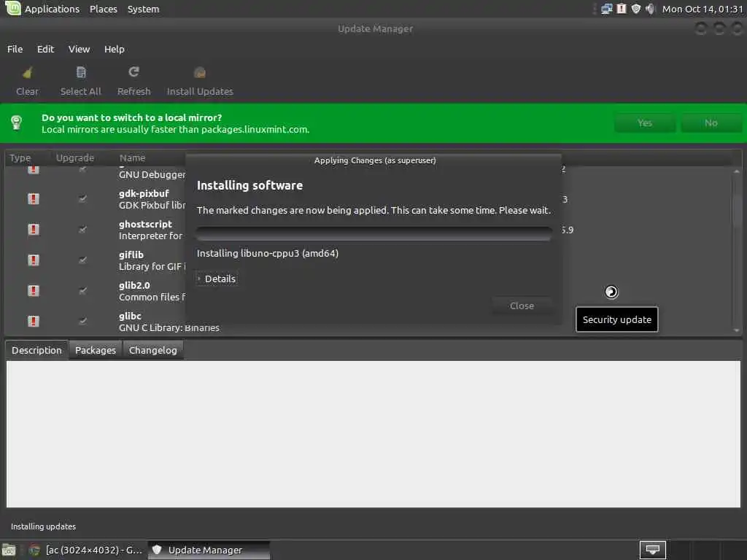Click scrollbar up arrow in update list
This screenshot has height=560, width=747.
pyautogui.click(x=737, y=171)
